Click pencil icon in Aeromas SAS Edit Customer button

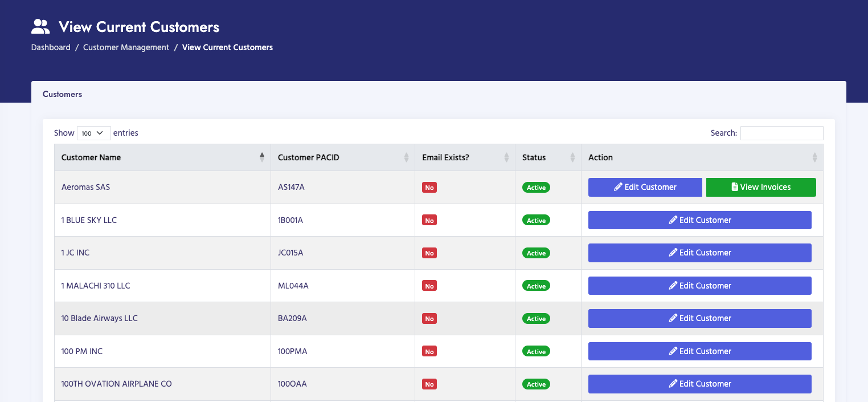coord(618,187)
